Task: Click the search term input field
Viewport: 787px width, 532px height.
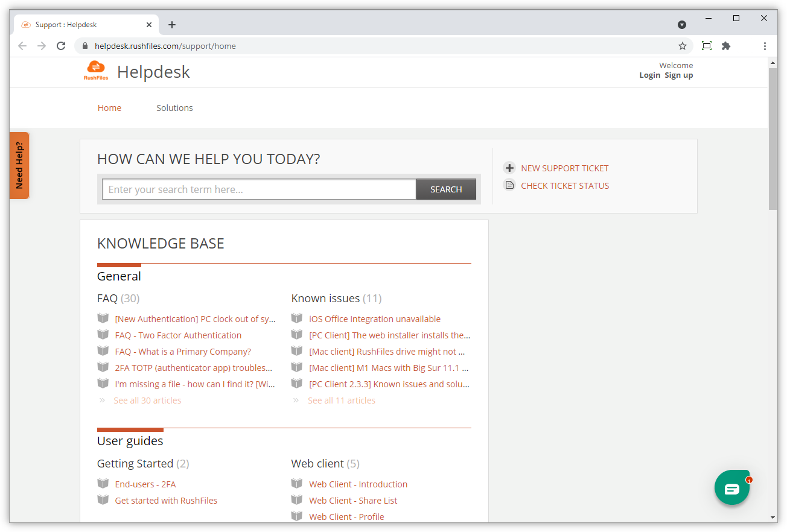Action: (259, 189)
